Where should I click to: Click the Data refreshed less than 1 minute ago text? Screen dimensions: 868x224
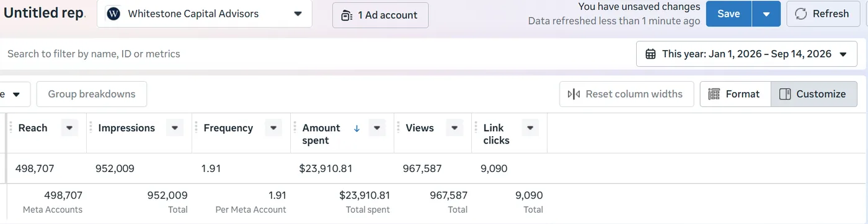pyautogui.click(x=614, y=21)
